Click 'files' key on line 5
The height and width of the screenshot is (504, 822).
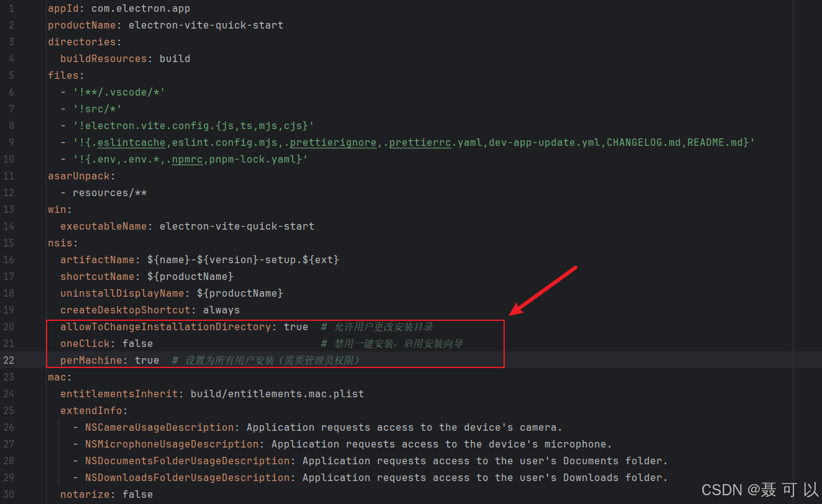point(63,76)
